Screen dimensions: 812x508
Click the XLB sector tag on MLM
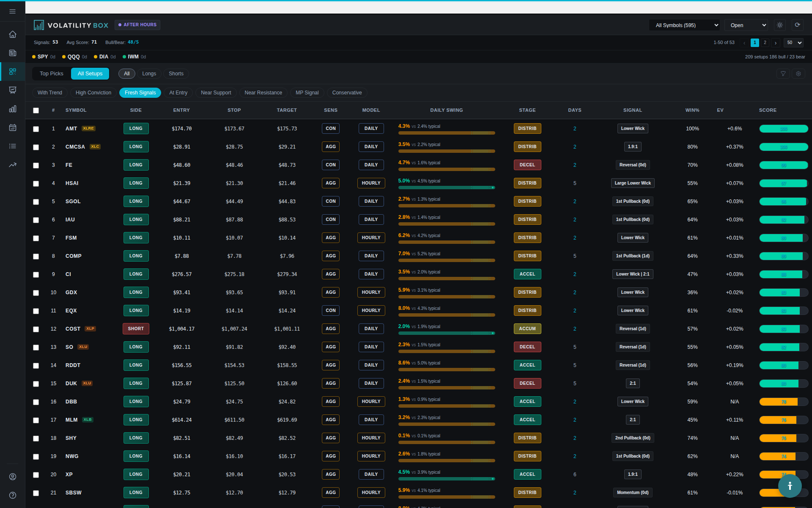[88, 420]
